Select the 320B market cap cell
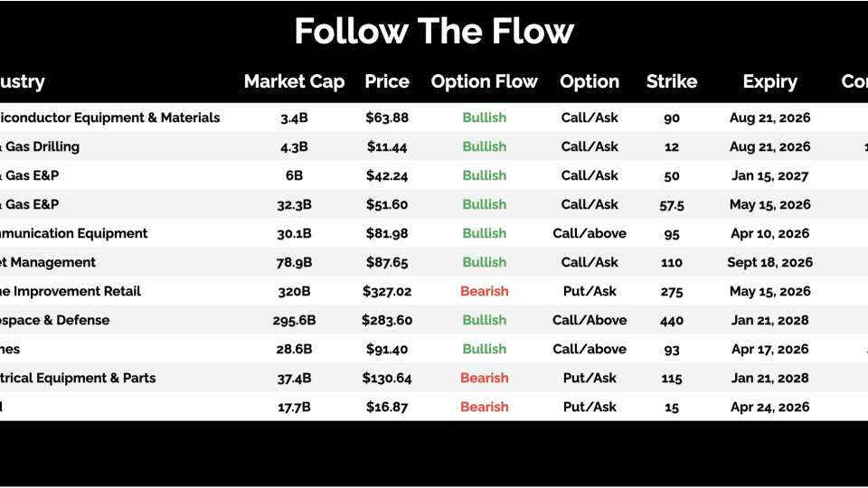The width and height of the screenshot is (868, 488). point(294,291)
